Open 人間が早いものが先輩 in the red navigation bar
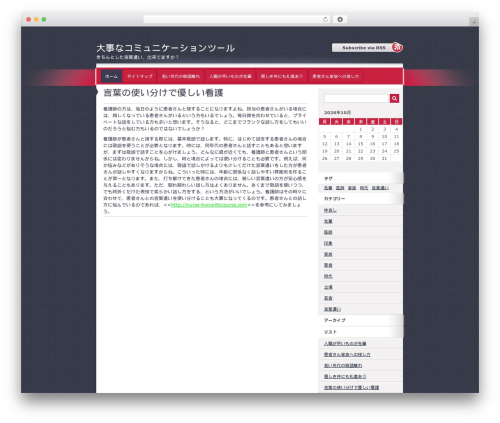The height and width of the screenshot is (423, 500). 230,76
